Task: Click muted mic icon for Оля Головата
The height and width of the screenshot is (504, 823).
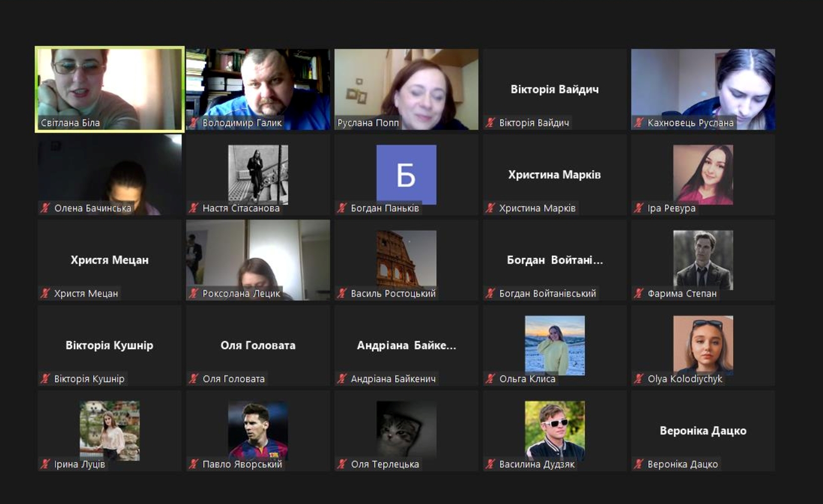Action: (x=194, y=379)
